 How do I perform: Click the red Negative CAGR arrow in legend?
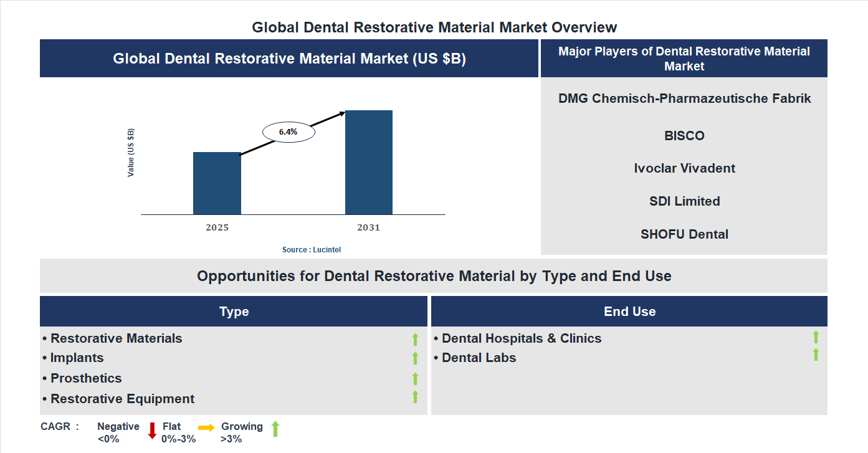pos(151,430)
